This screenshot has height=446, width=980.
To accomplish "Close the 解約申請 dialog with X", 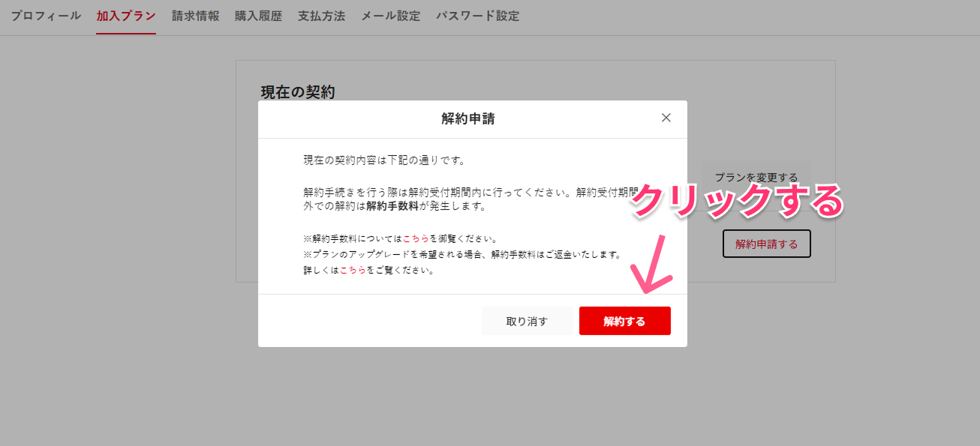I will [666, 118].
